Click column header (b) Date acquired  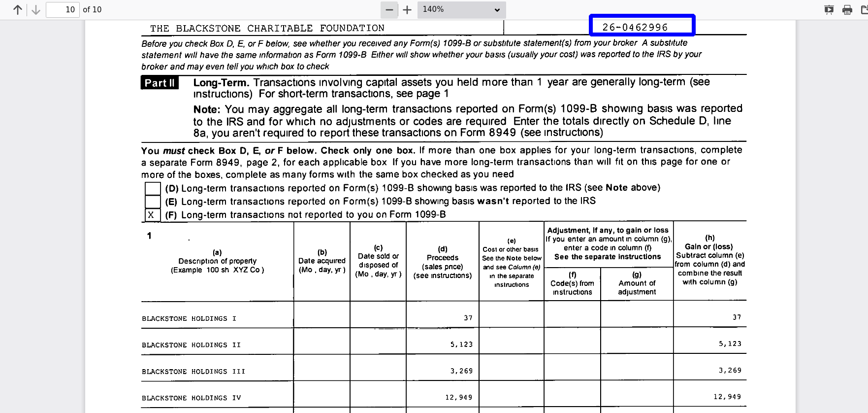(x=322, y=261)
